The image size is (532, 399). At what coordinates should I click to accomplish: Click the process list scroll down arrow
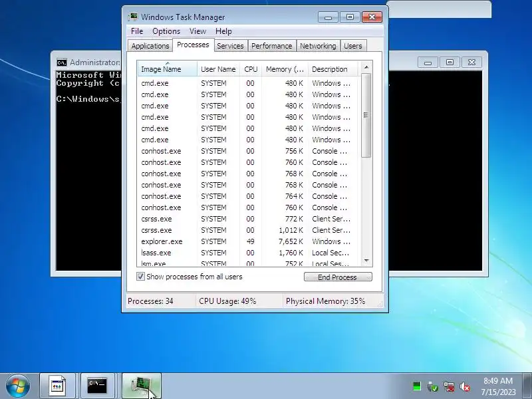coord(366,261)
